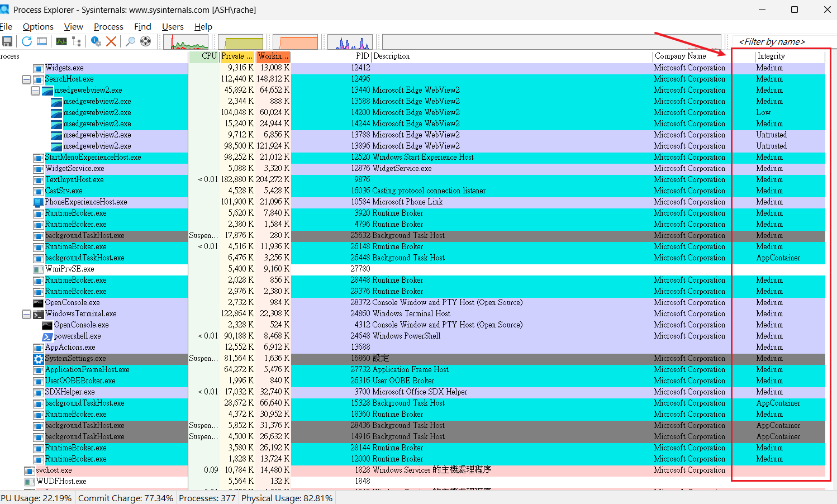Click icon of OpenConsole.exe with PID 28372
The image size is (837, 504).
[39, 303]
